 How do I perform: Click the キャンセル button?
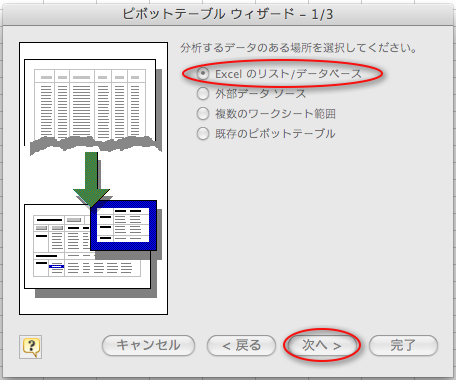tap(148, 345)
